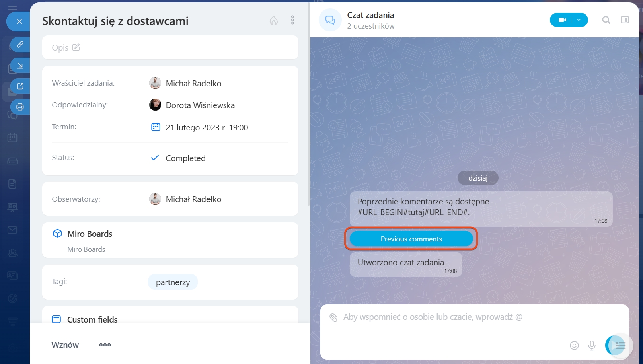643x364 pixels.
Task: Select the partnerzy tag
Action: pyautogui.click(x=173, y=282)
